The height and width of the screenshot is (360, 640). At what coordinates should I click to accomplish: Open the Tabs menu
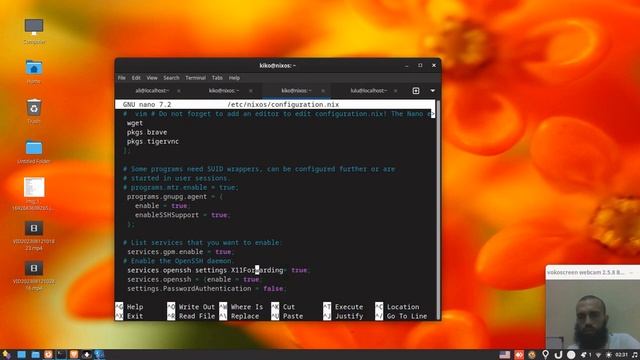217,78
